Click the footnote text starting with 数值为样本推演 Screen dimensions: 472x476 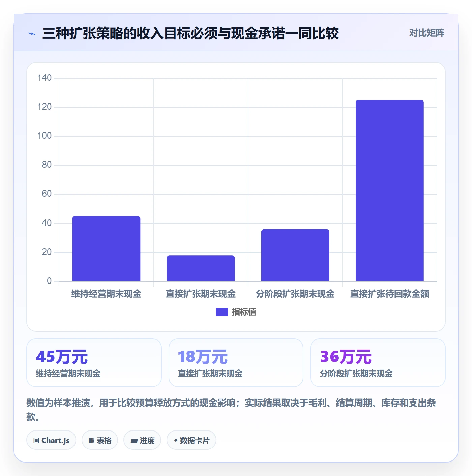[x=231, y=410]
